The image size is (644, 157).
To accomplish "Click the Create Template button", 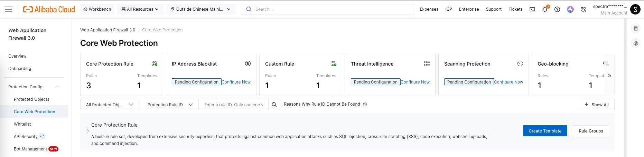I will [x=545, y=131].
